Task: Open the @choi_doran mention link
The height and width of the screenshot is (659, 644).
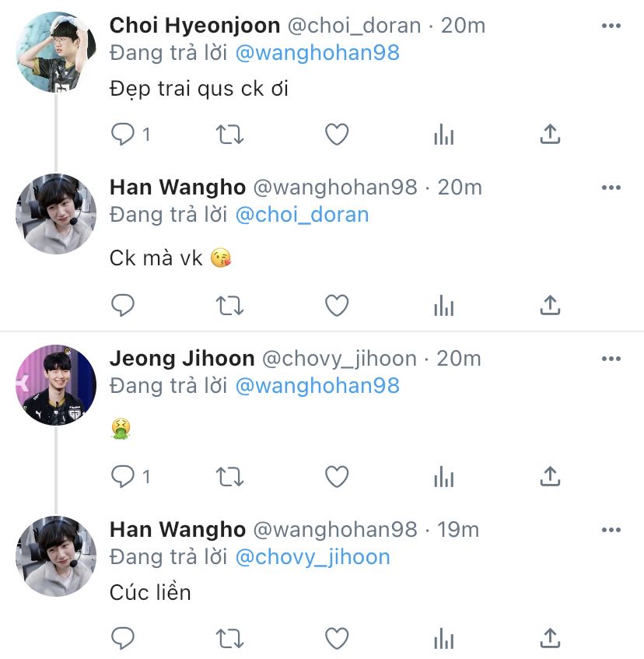Action: pyautogui.click(x=301, y=215)
